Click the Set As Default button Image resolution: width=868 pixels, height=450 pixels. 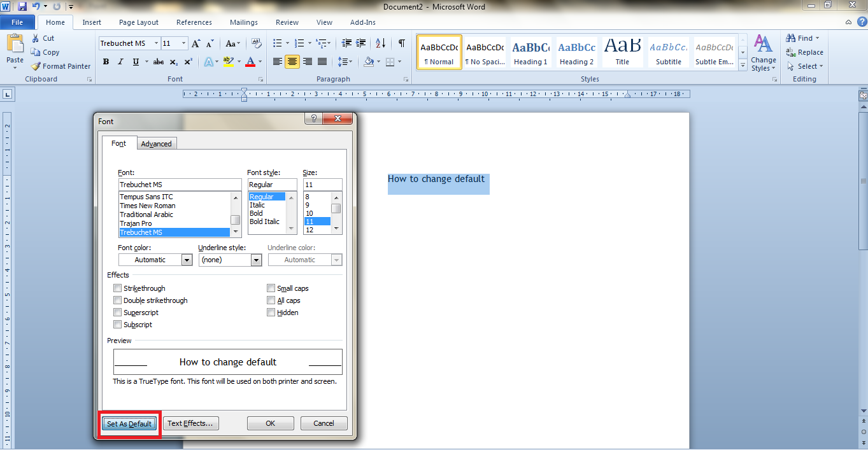point(129,424)
